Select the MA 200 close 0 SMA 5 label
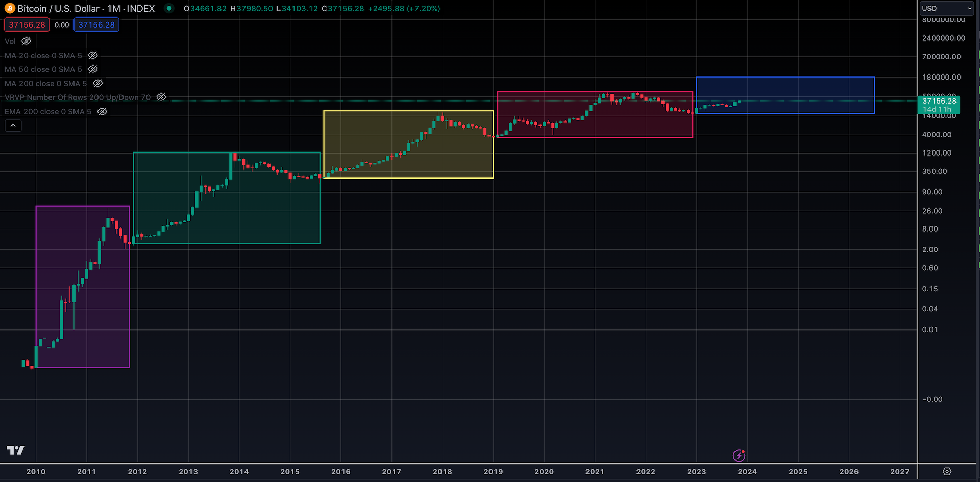The height and width of the screenshot is (482, 980). [x=46, y=83]
